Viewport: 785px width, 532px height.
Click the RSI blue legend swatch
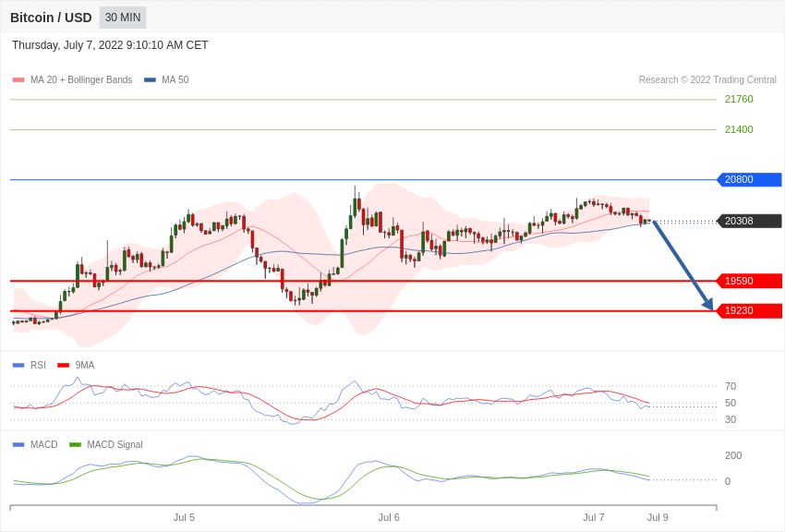point(18,366)
